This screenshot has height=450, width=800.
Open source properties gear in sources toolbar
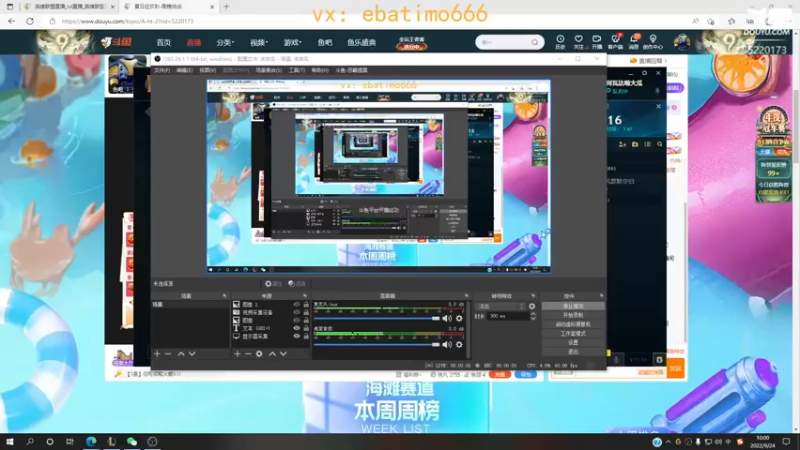[259, 354]
